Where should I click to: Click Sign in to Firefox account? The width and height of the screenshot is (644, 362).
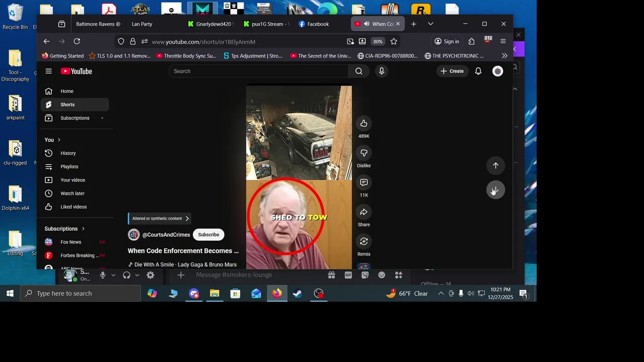tap(447, 41)
